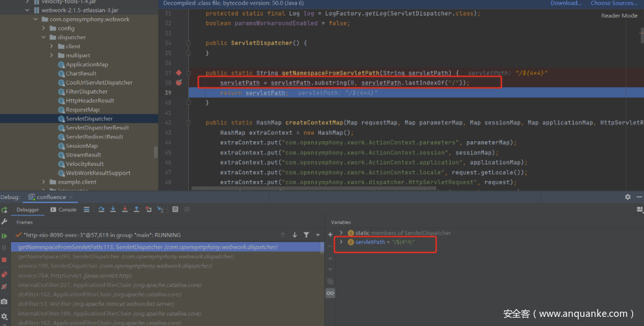The width and height of the screenshot is (644, 326).
Task: Open the thread frames filter dropdown arrow
Action: pyautogui.click(x=317, y=235)
